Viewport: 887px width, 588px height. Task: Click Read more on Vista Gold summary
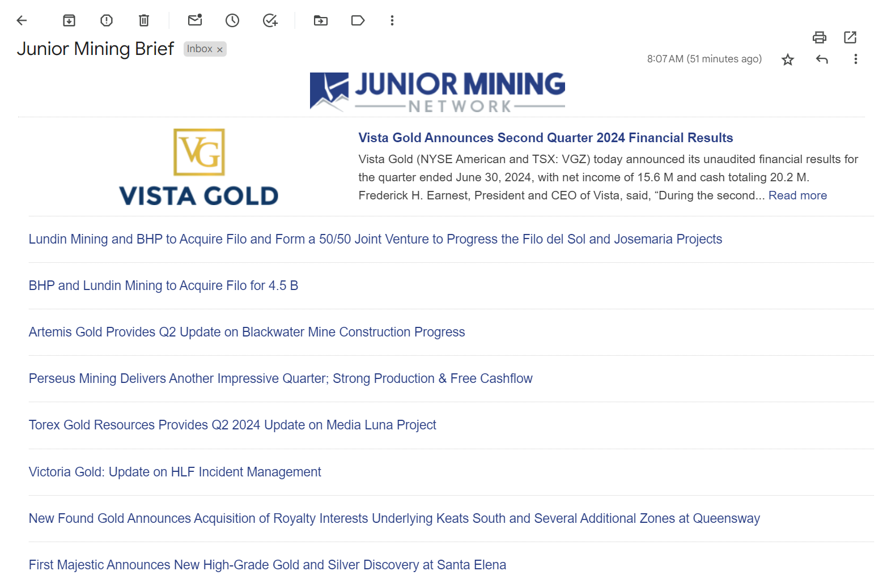(x=797, y=195)
